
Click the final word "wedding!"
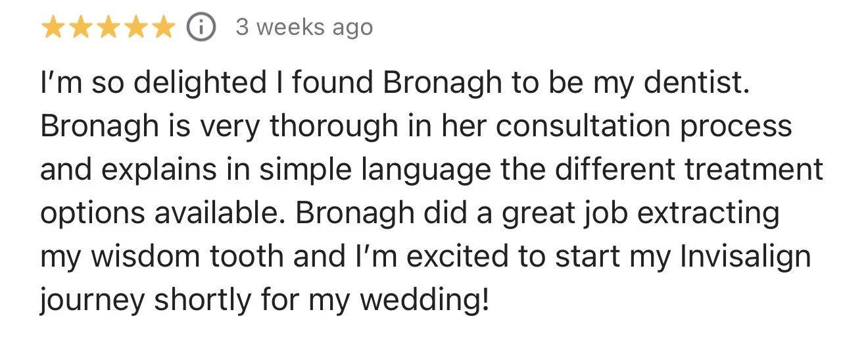428,299
